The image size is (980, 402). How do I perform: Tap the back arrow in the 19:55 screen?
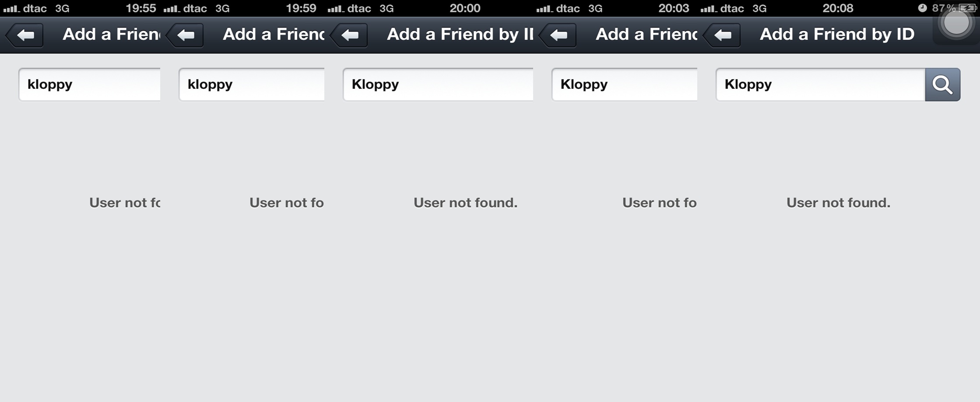(25, 35)
